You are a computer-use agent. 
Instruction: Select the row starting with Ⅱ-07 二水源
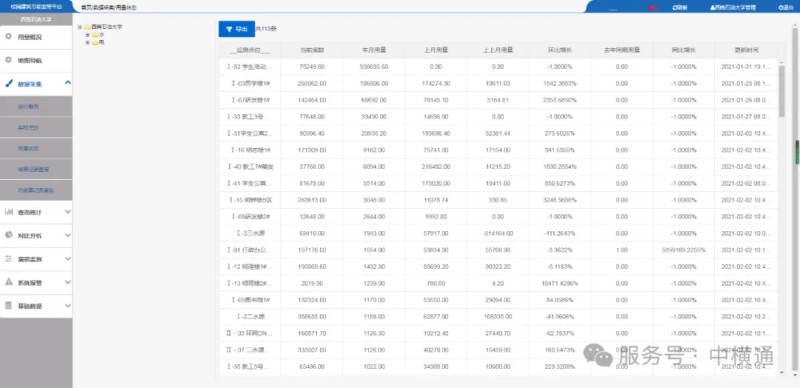(498, 350)
